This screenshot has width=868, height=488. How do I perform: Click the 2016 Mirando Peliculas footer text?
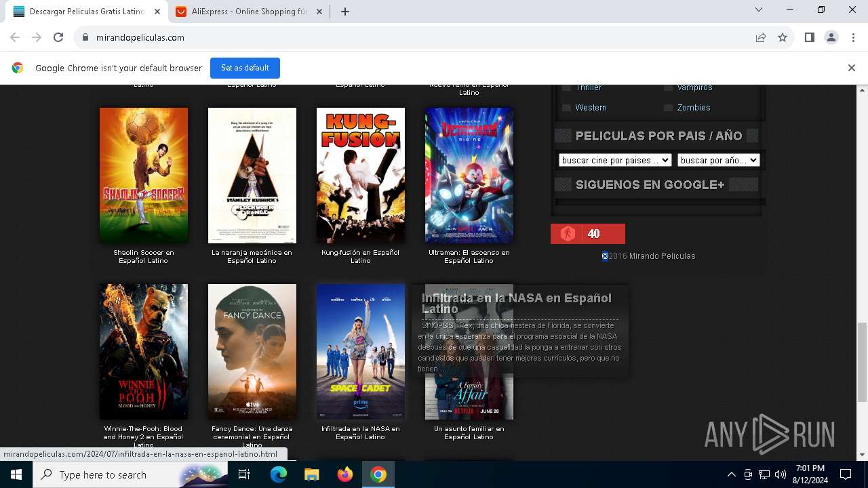[x=648, y=256]
